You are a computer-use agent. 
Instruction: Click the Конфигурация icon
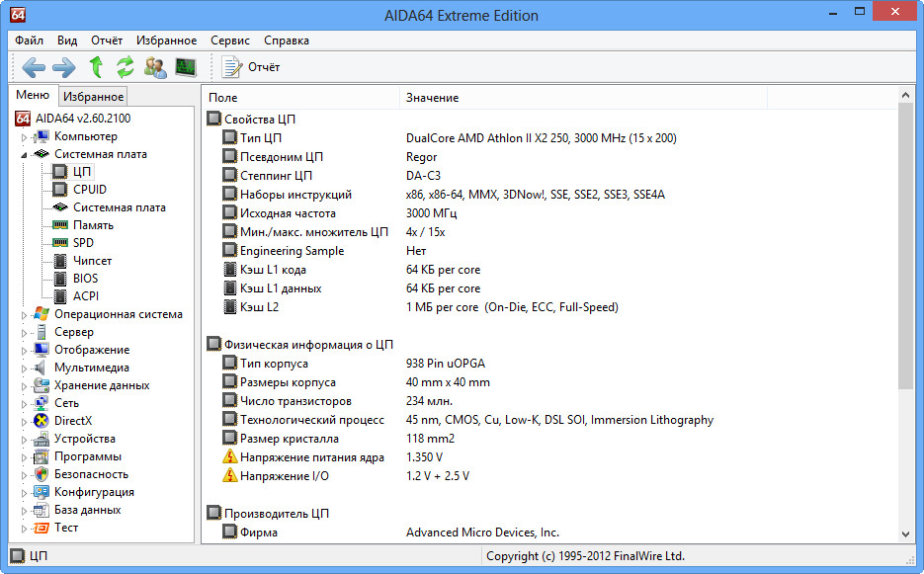coord(42,492)
